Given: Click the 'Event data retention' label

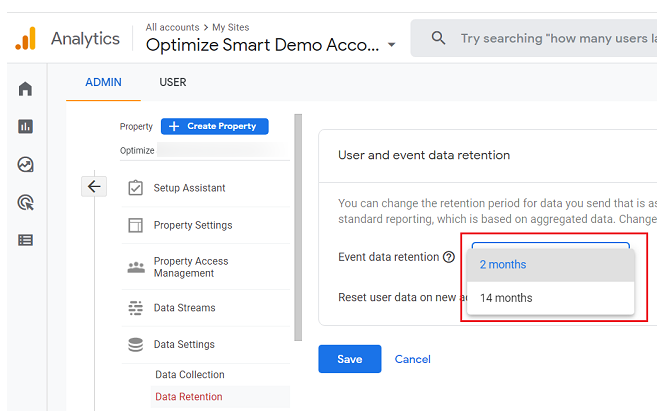Looking at the screenshot, I should [x=389, y=257].
